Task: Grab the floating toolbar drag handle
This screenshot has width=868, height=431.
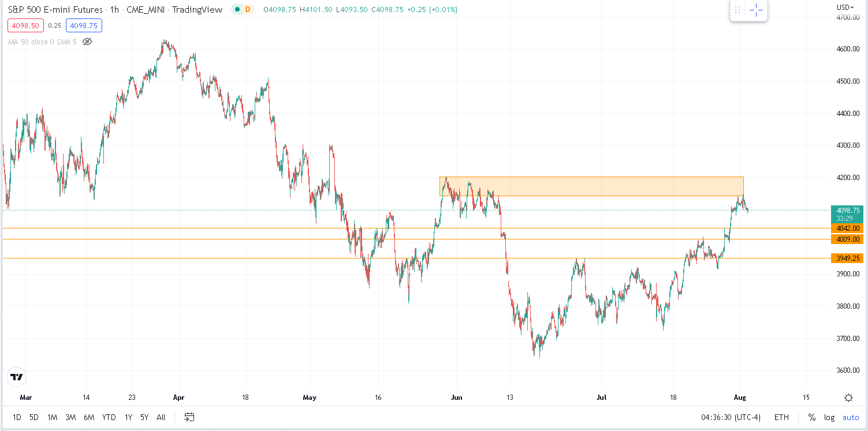Action: click(737, 10)
